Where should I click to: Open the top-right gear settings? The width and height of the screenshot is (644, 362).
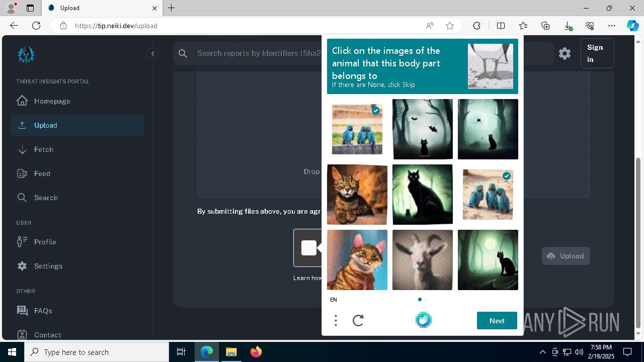[x=565, y=53]
